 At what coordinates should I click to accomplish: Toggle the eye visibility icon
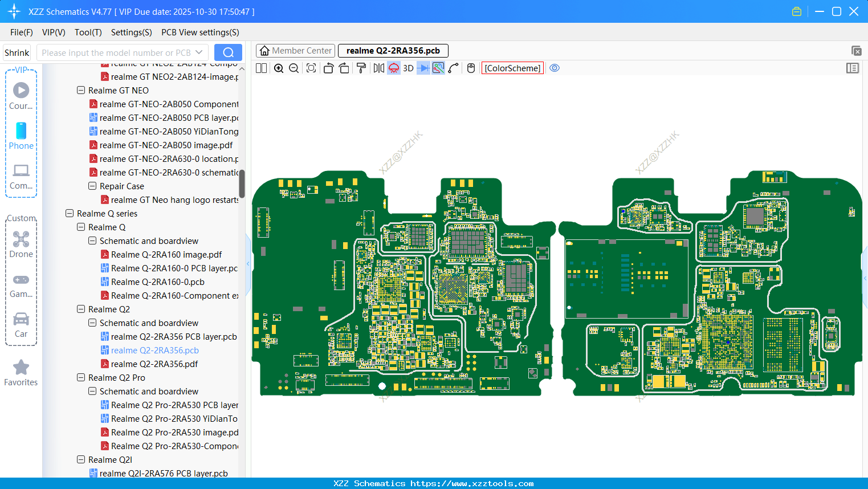[x=555, y=68]
